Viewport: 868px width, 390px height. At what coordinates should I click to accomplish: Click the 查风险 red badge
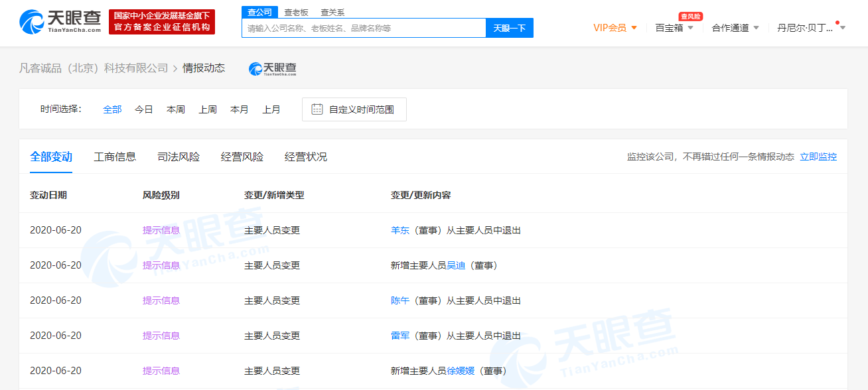pos(690,16)
